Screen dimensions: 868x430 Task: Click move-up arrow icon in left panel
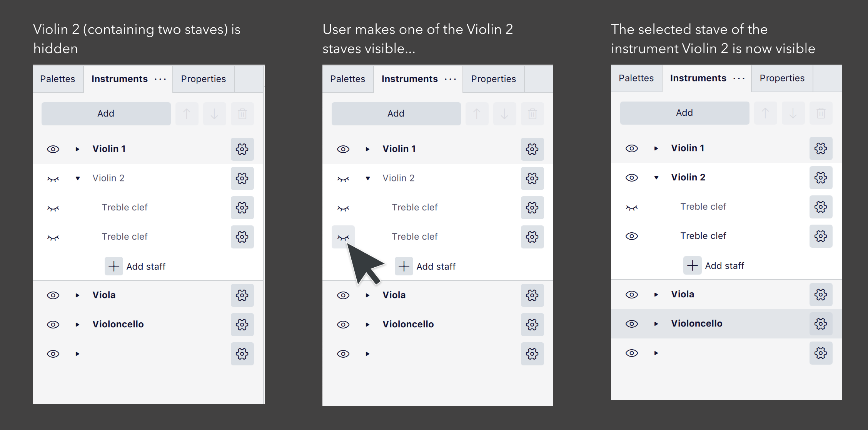[187, 114]
